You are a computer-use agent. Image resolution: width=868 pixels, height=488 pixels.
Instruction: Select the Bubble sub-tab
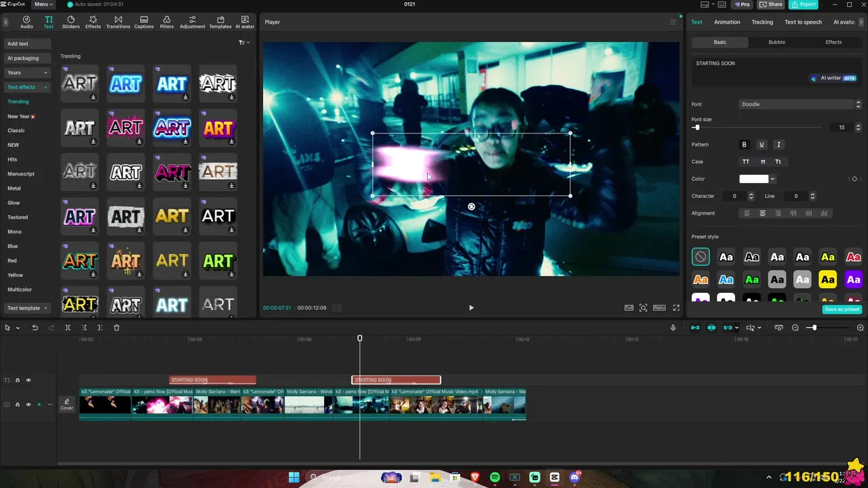click(x=776, y=42)
